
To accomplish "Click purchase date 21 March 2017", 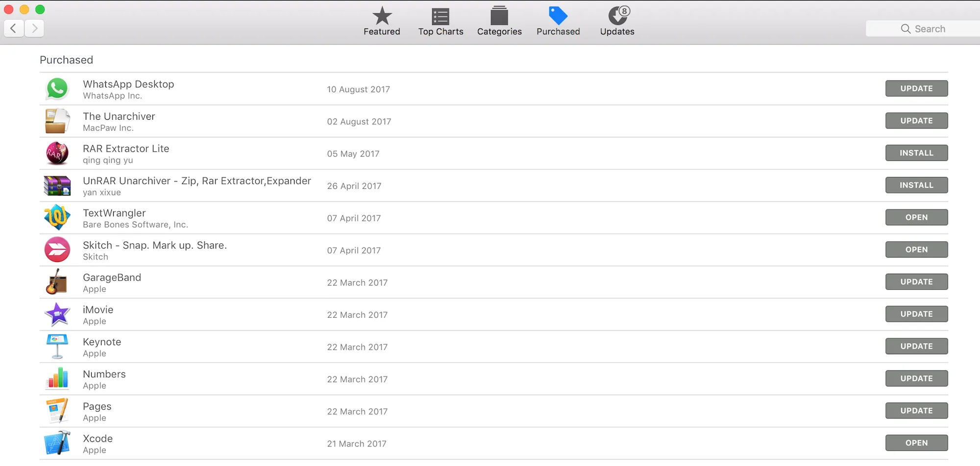I will pos(357,444).
